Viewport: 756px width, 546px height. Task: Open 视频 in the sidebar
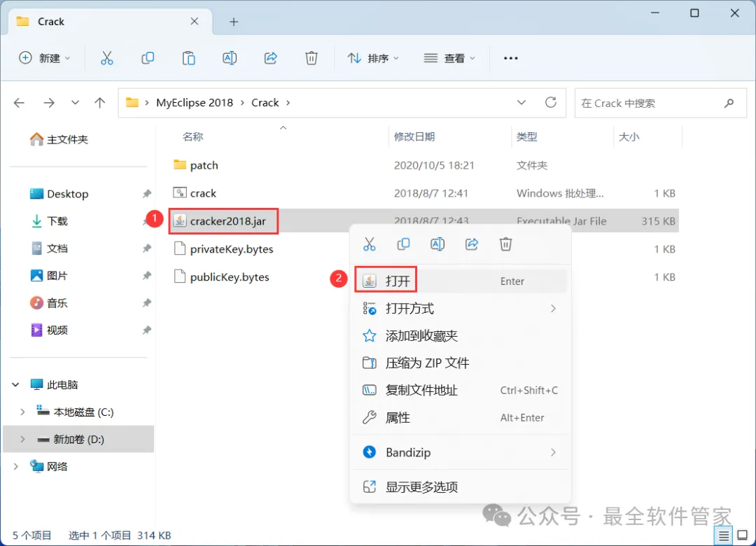pos(49,330)
